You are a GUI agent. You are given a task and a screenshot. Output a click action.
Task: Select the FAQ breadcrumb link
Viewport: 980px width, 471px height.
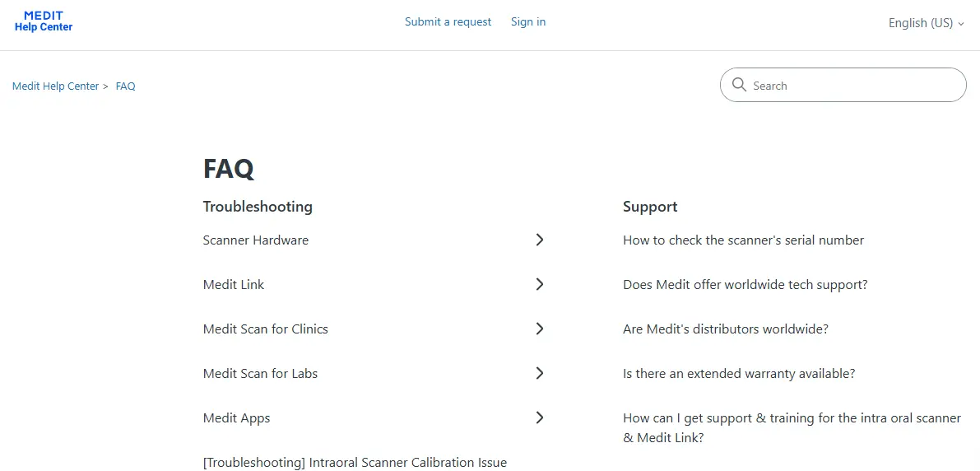coord(126,86)
